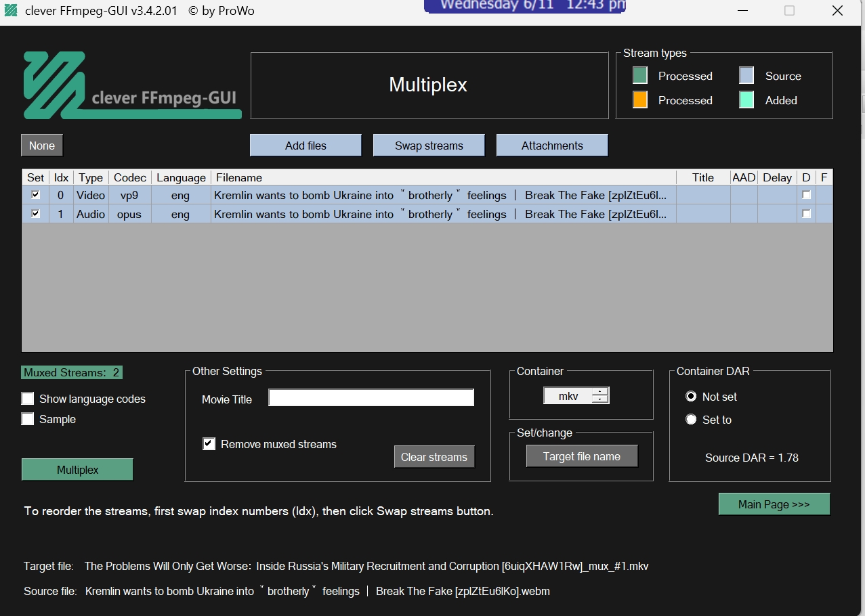Click the Source DAR = 1.78 text
This screenshot has width=865, height=616.
coord(752,458)
